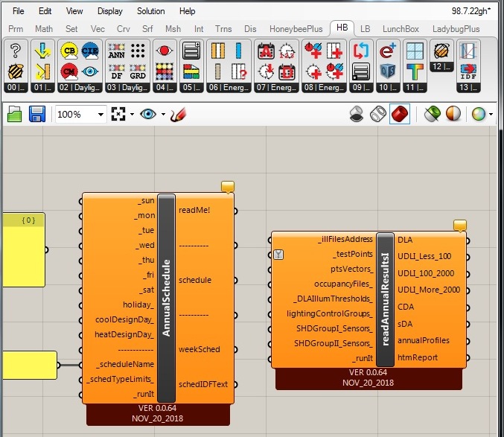Select the CIE sky icon

point(90,51)
